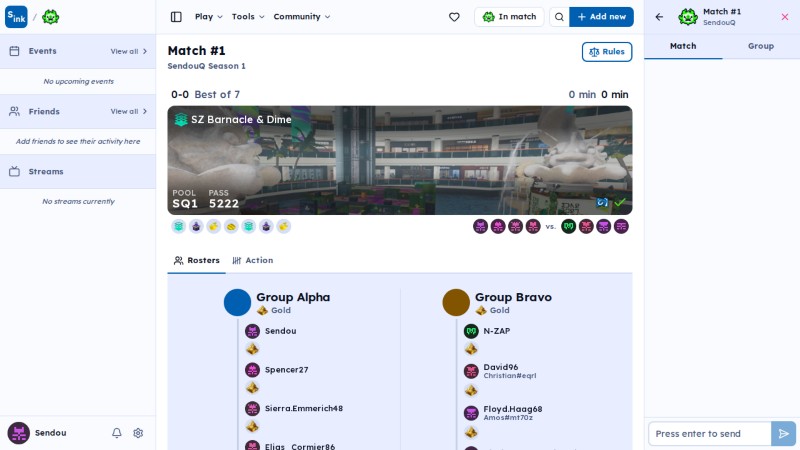Click the Christian#eqrl tag under David96
Image resolution: width=800 pixels, height=450 pixels.
click(x=510, y=376)
